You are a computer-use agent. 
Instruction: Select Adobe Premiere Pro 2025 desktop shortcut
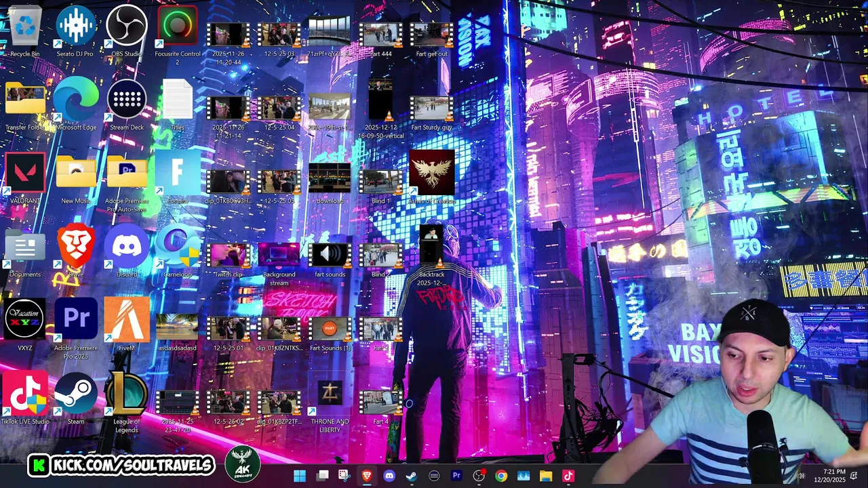tap(75, 329)
